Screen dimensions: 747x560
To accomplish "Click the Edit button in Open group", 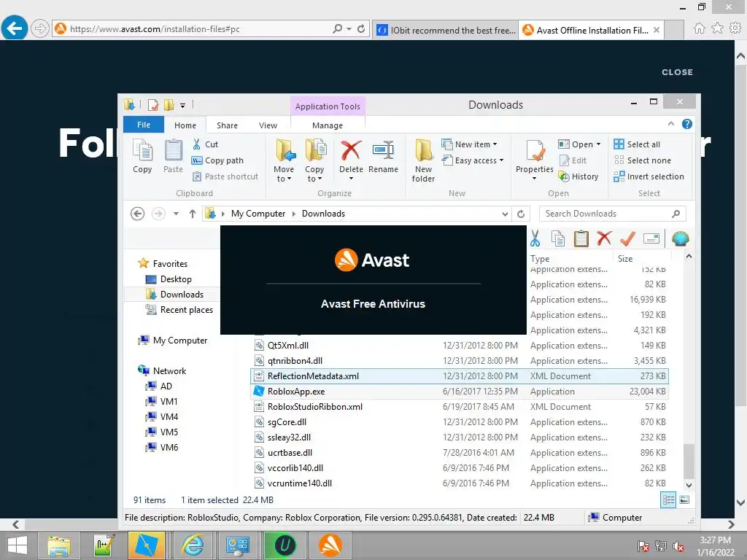I will [x=573, y=160].
